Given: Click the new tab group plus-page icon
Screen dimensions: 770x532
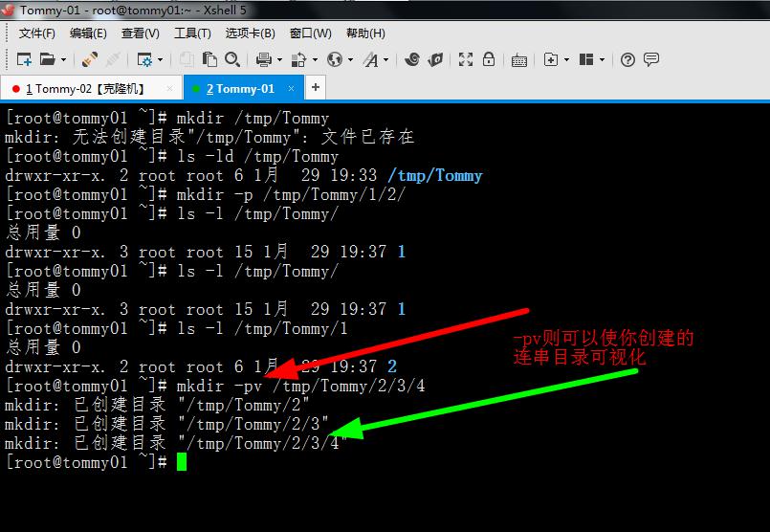Looking at the screenshot, I should pyautogui.click(x=551, y=59).
